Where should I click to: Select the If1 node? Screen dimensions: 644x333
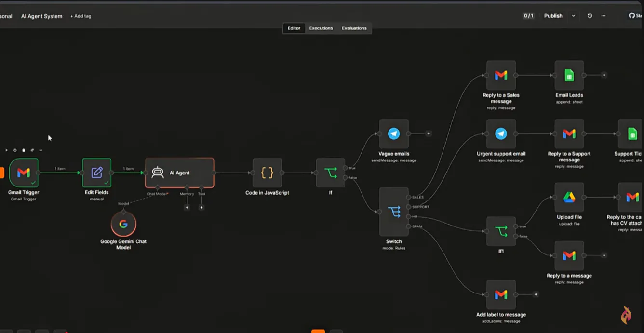click(x=501, y=231)
